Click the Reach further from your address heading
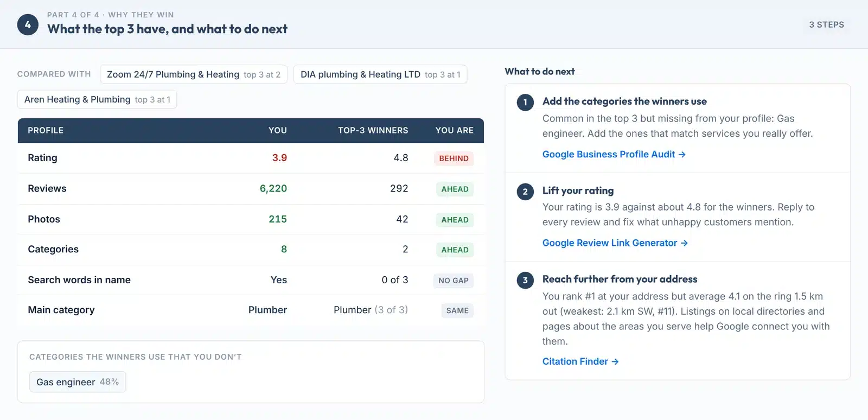Screen dimensions: 868x420 (620, 279)
